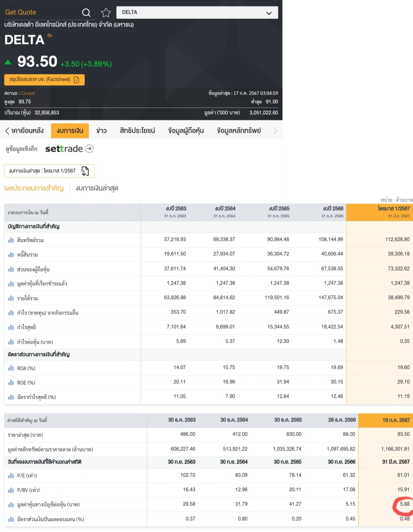Open chart icon for มูลค่าหุ้นทางบัญชีต่อหุ้น

tap(11, 504)
